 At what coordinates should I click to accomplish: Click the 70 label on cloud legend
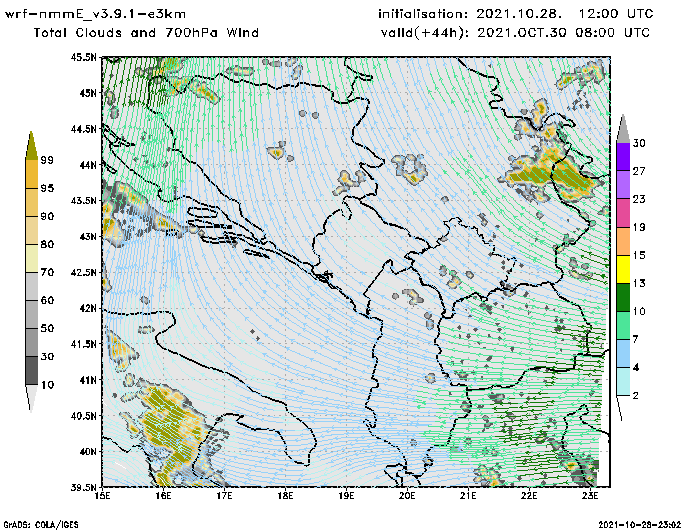[47, 272]
